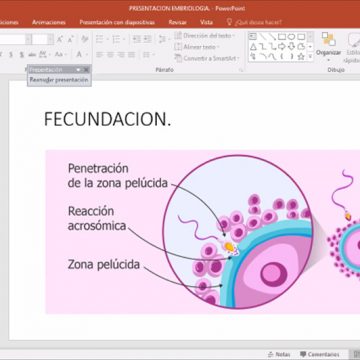The image size is (360, 360).
Task: Select the elbow connector shape
Action: [x=263, y=46]
